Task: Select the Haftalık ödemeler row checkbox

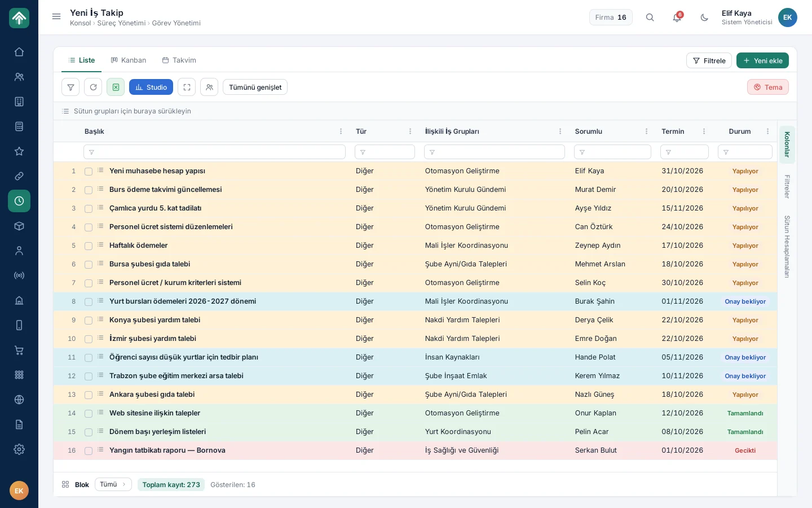Action: 89,246
